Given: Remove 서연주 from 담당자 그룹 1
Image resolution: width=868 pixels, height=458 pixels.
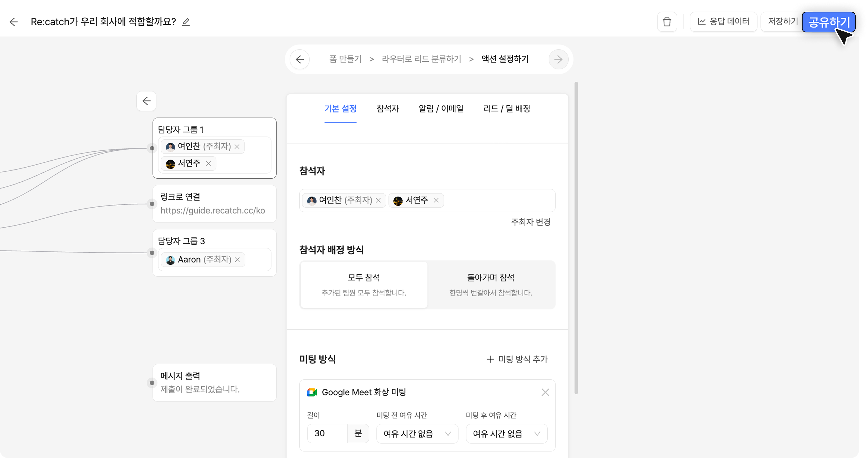Looking at the screenshot, I should (x=208, y=163).
